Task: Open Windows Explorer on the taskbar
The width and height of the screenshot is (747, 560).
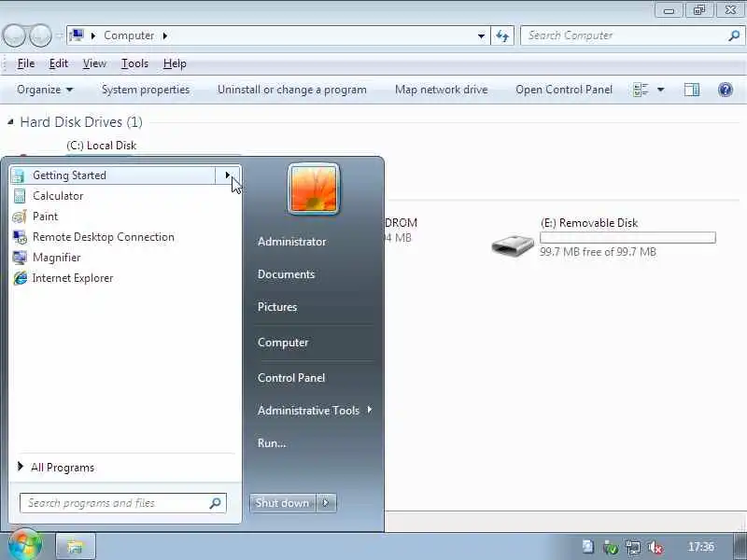Action: point(76,546)
